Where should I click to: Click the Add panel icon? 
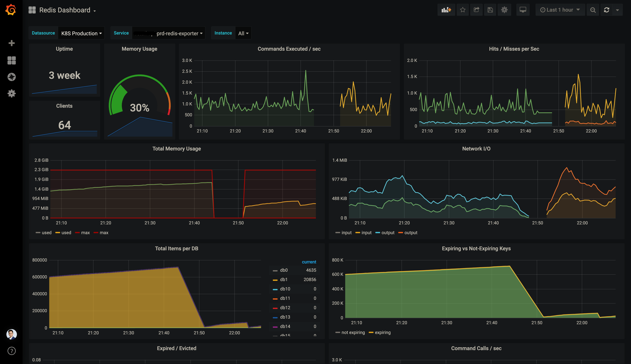446,10
